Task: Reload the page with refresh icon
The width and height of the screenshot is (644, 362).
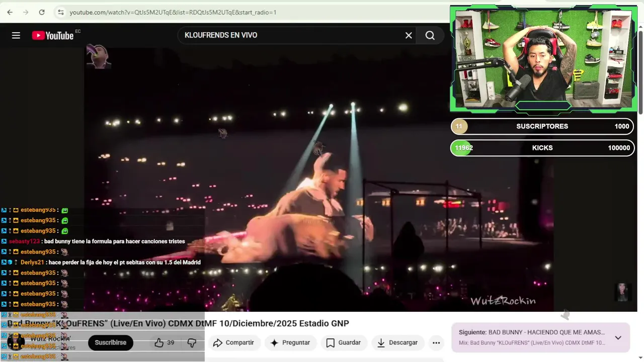Action: tap(42, 12)
